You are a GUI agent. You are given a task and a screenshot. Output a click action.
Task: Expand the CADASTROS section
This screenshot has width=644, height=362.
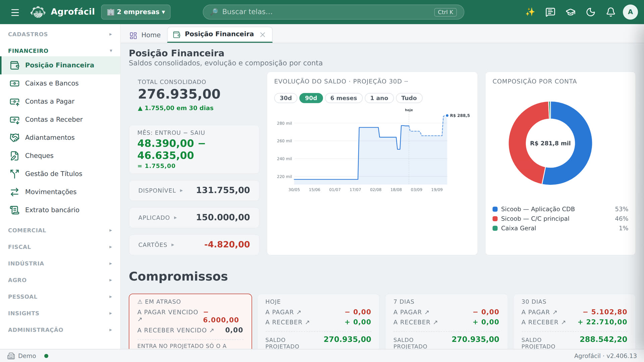pos(60,34)
